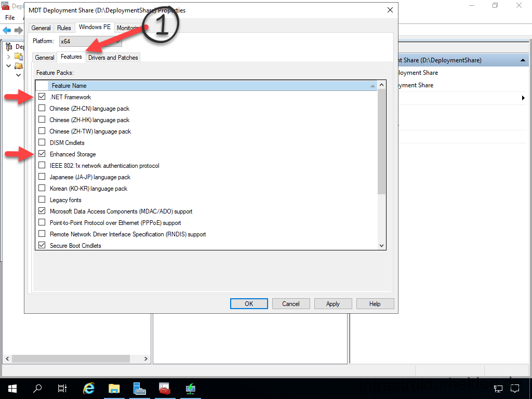Select the Features sub-tab
This screenshot has width=532, height=399.
71,57
